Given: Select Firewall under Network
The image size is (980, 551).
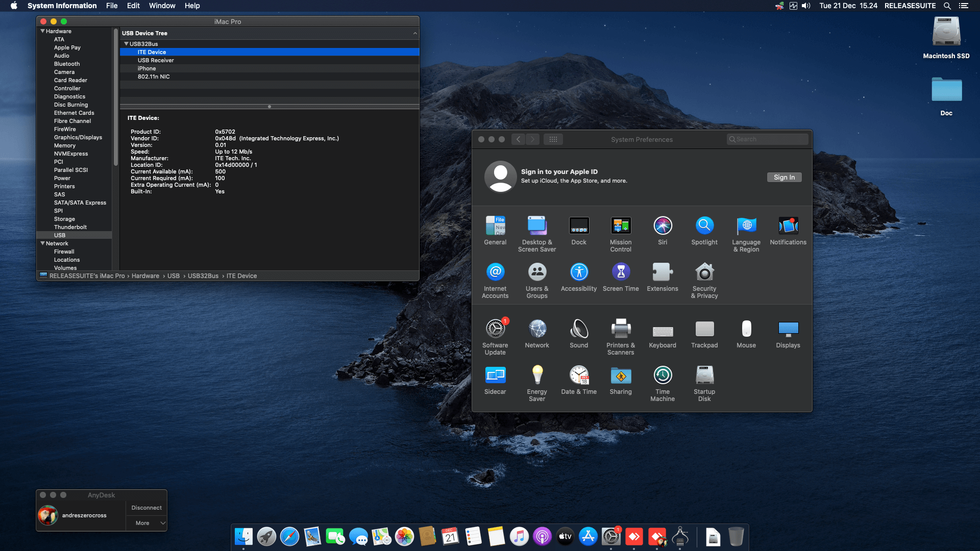Looking at the screenshot, I should (x=64, y=252).
